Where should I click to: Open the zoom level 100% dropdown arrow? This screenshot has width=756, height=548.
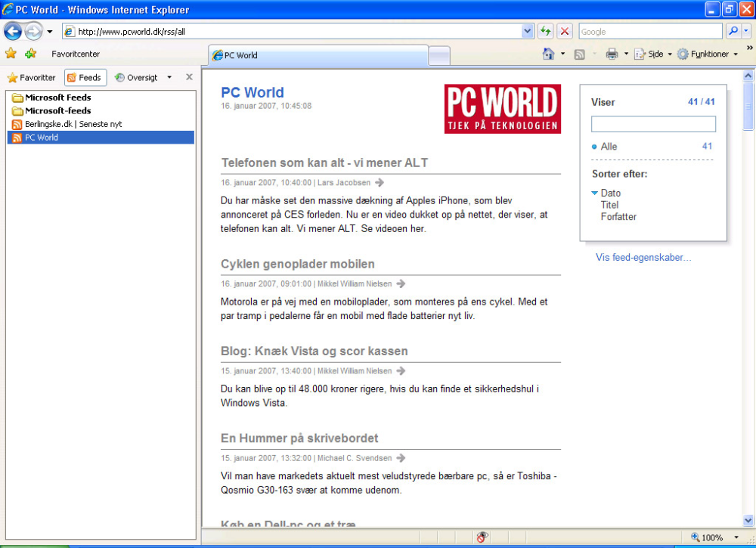(x=736, y=537)
